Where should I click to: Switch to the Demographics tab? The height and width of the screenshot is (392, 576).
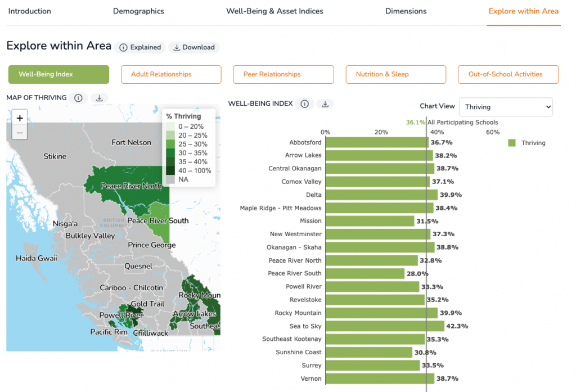coord(138,11)
